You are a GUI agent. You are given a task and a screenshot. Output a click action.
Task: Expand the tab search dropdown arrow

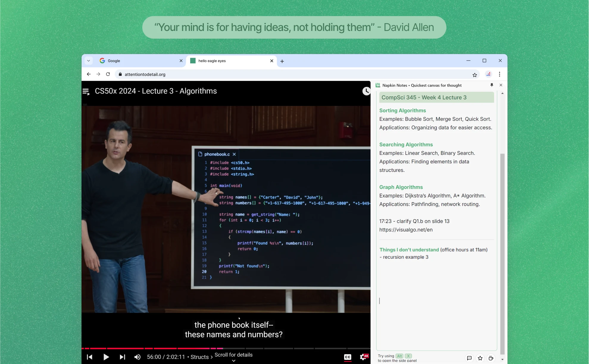pos(88,61)
